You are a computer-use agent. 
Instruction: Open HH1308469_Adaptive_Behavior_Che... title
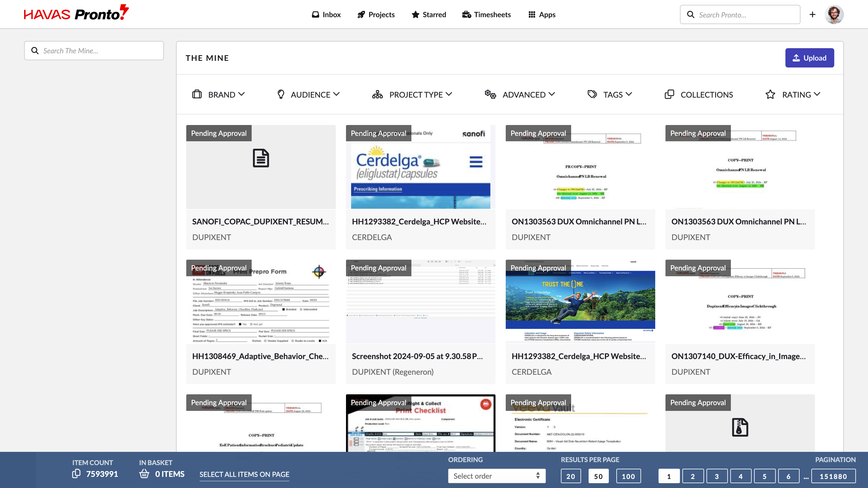coord(260,356)
